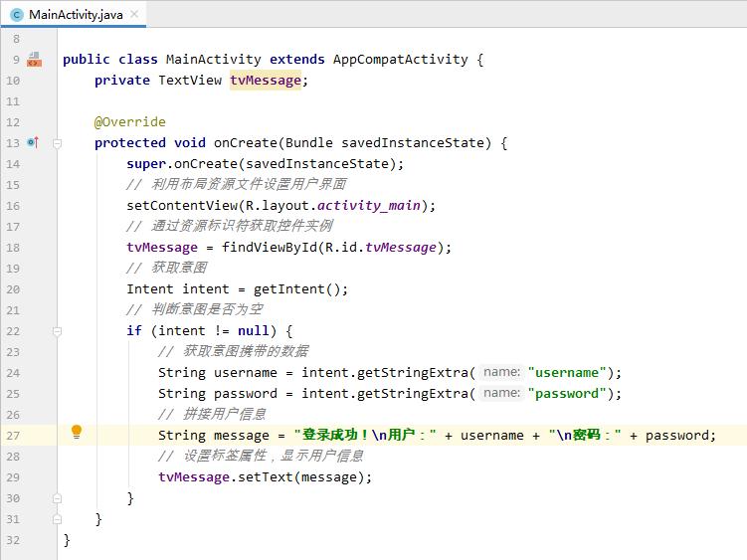747x560 pixels.
Task: Click super.onCreate call on line 14
Action: pyautogui.click(x=265, y=164)
